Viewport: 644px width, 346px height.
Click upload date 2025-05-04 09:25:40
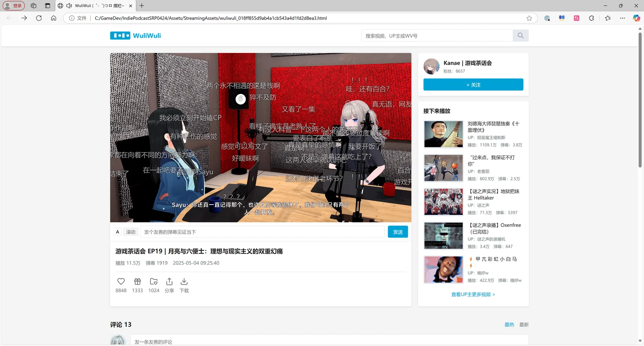click(x=196, y=263)
